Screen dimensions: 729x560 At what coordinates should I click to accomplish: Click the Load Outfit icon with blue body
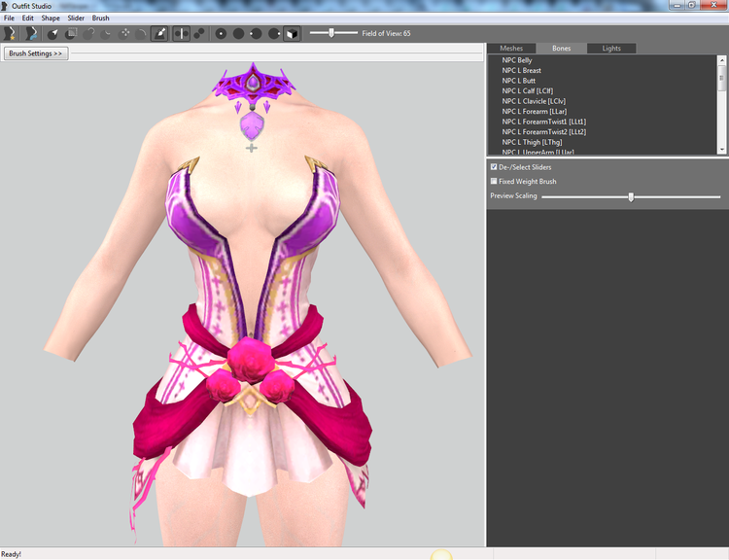31,33
